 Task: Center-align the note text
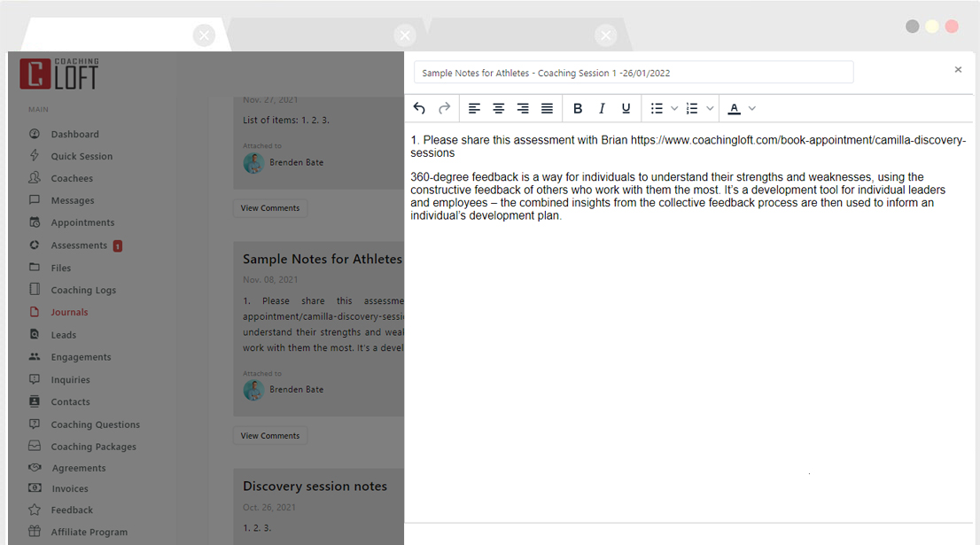coord(499,108)
